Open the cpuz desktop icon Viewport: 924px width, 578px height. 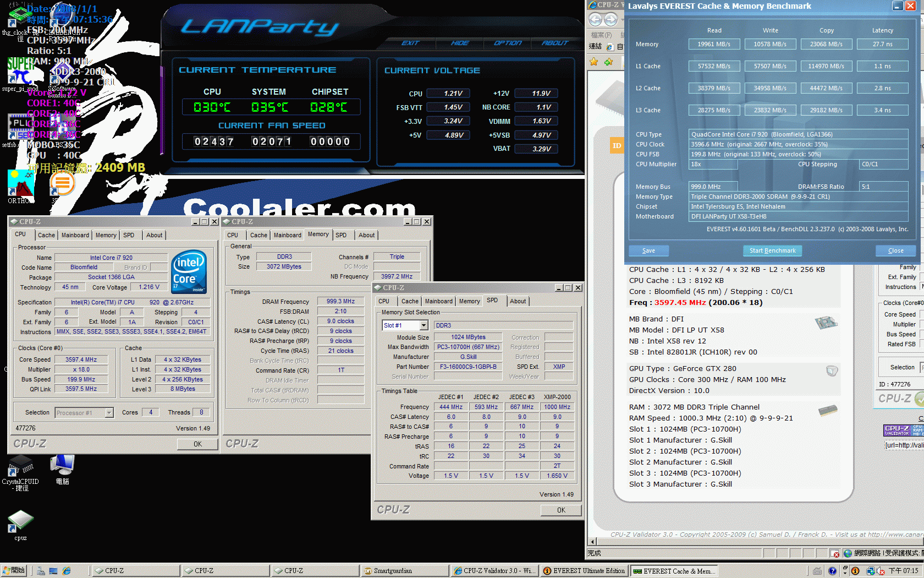pyautogui.click(x=20, y=525)
